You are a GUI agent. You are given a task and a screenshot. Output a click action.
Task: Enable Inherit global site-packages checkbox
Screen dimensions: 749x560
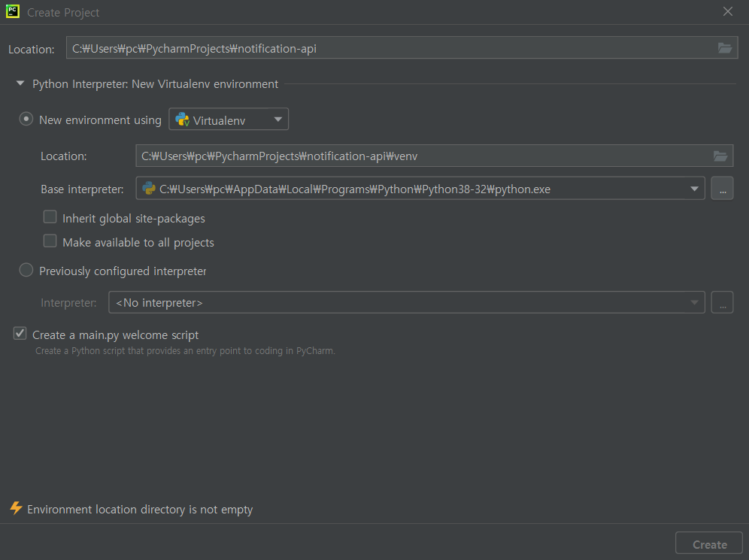coord(50,217)
